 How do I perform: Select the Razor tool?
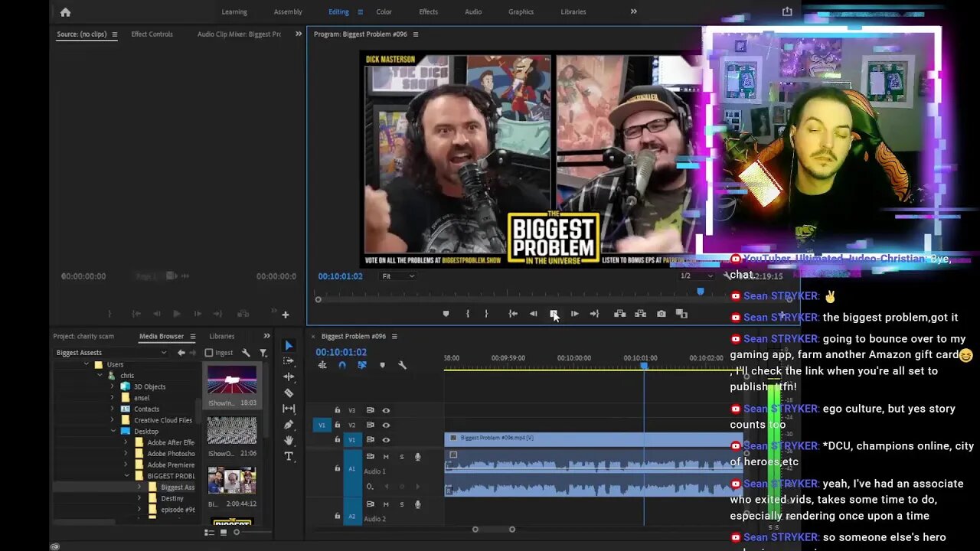pos(289,393)
